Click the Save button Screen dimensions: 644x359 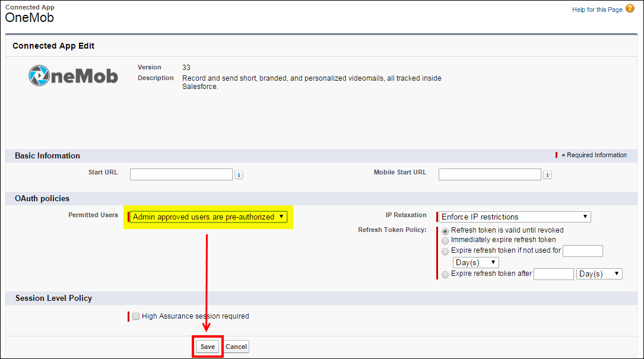tap(207, 347)
